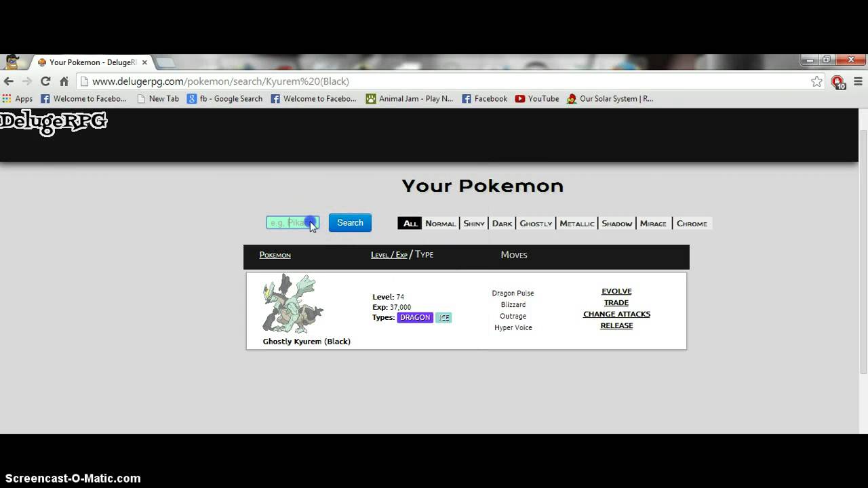Open the Apps bookmarks shortcut
This screenshot has width=868, height=488.
click(17, 99)
